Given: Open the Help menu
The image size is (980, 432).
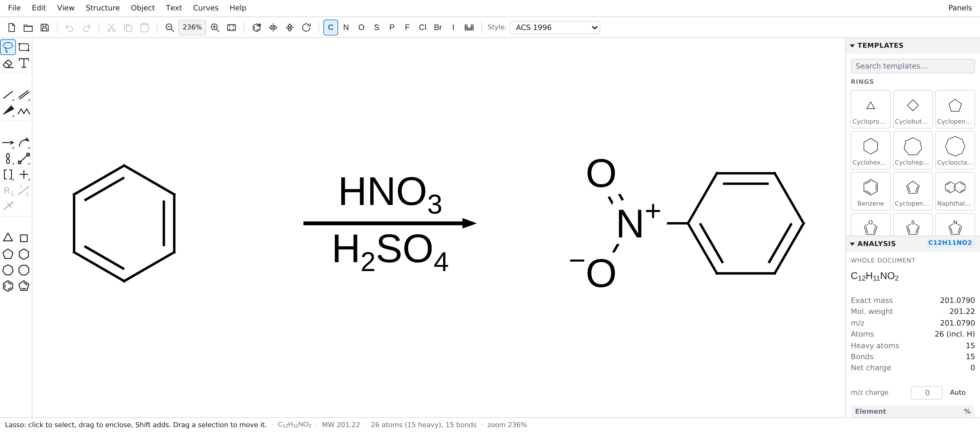Looking at the screenshot, I should point(238,8).
